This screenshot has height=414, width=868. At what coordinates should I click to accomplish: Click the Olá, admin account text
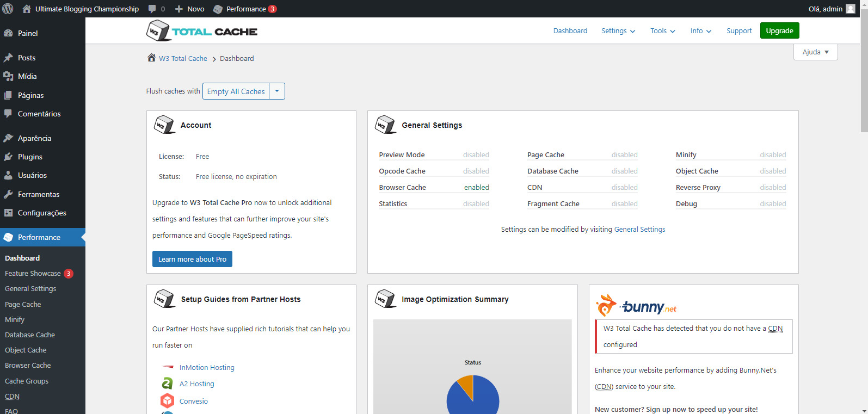click(825, 9)
